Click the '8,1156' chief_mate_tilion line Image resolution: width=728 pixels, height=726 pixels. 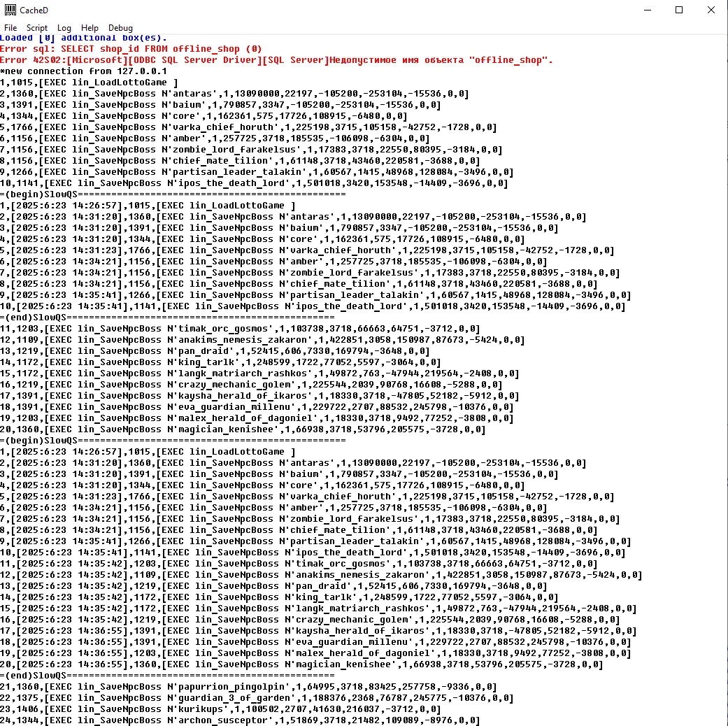tap(240, 161)
